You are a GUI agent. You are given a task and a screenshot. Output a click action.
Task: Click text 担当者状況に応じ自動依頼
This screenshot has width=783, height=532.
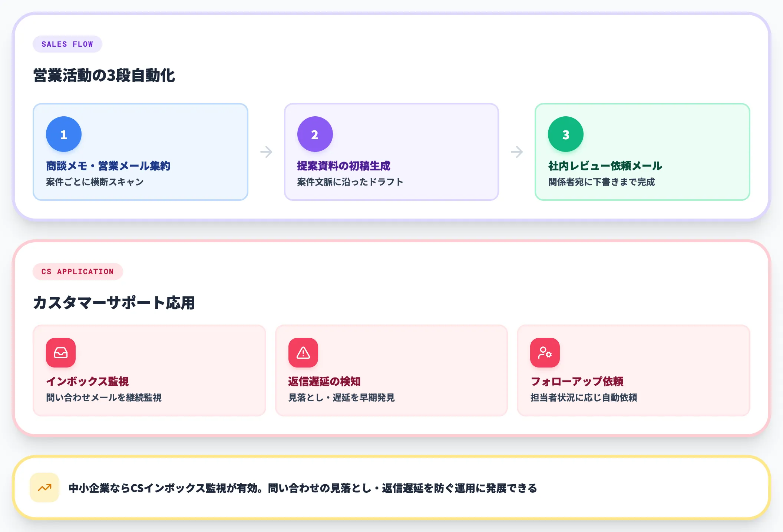click(584, 398)
